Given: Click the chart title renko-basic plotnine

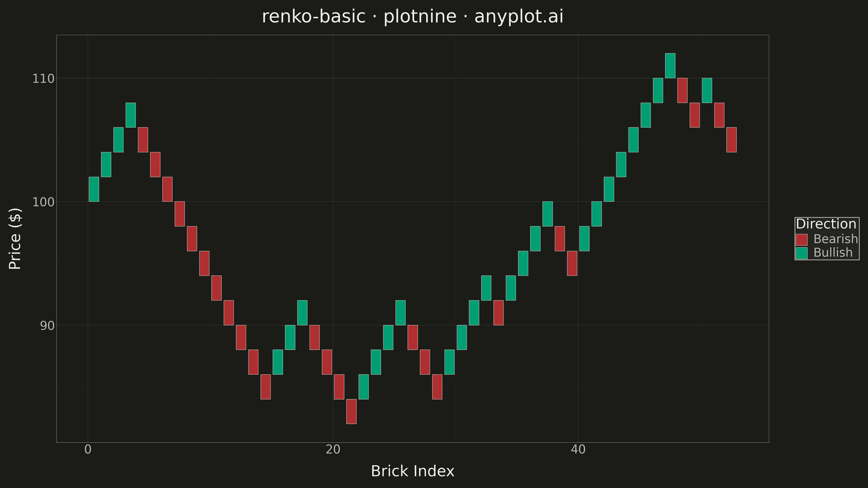Looking at the screenshot, I should point(412,16).
